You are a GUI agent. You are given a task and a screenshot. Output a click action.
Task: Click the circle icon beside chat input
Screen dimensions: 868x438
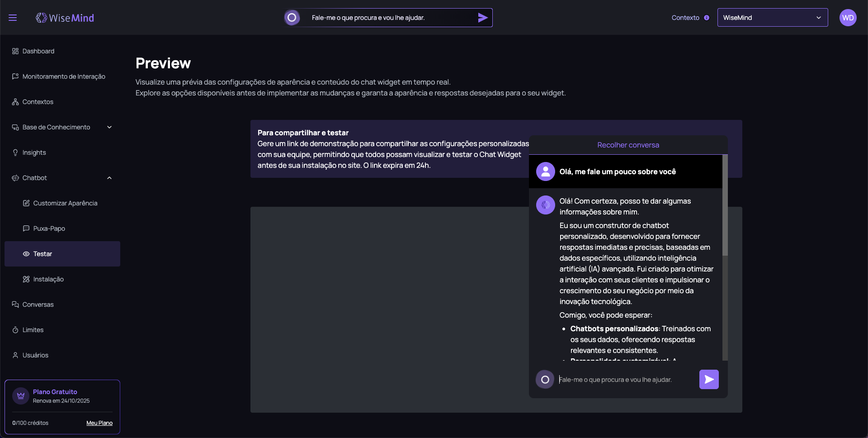(545, 380)
